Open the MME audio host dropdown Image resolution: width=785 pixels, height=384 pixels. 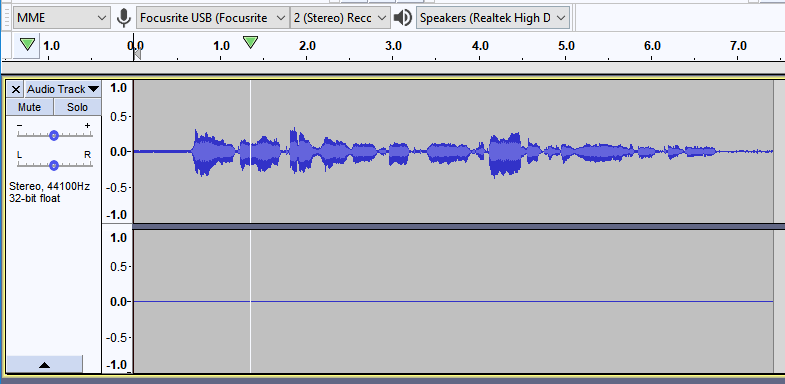62,18
